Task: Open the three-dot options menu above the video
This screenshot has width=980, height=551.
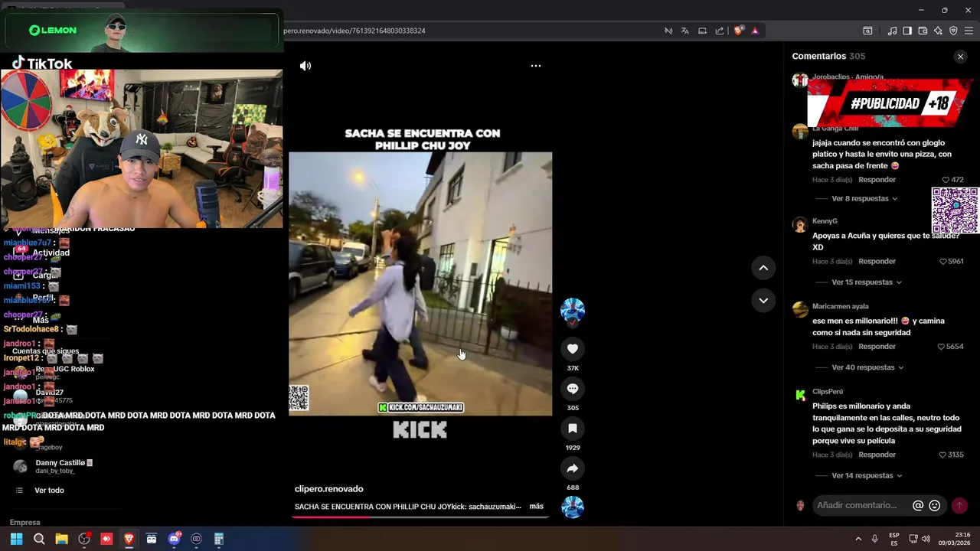Action: 536,66
